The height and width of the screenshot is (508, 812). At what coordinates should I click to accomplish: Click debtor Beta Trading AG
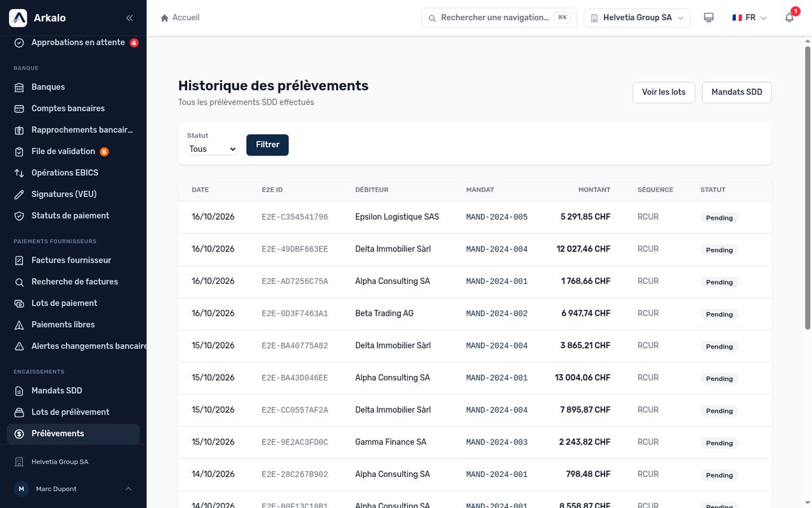coord(384,313)
